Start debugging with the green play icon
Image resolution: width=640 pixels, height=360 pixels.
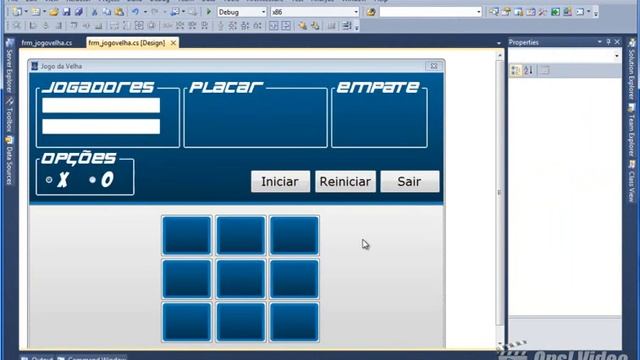click(209, 12)
